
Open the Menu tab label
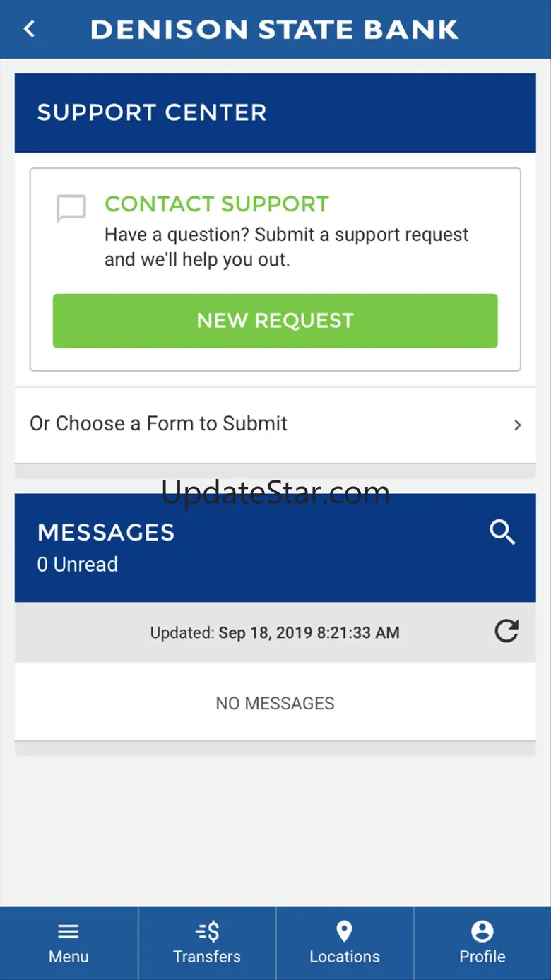click(x=69, y=957)
